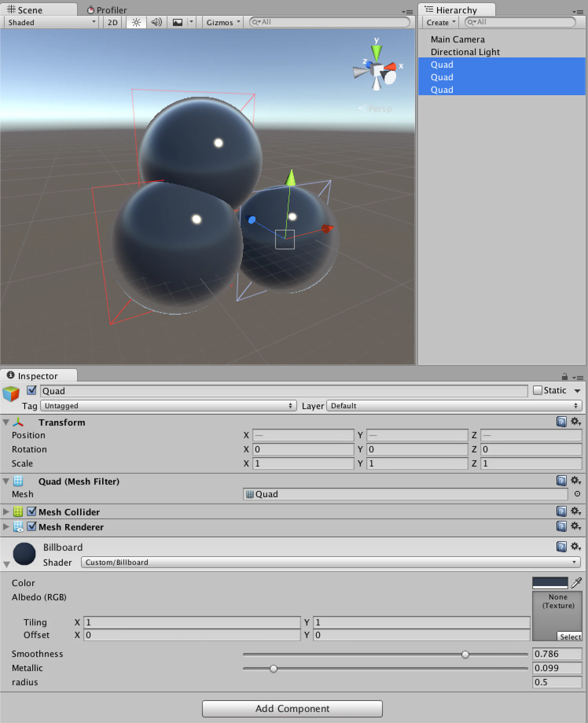Open Billboard material gear menu
588x723 pixels.
(576, 546)
